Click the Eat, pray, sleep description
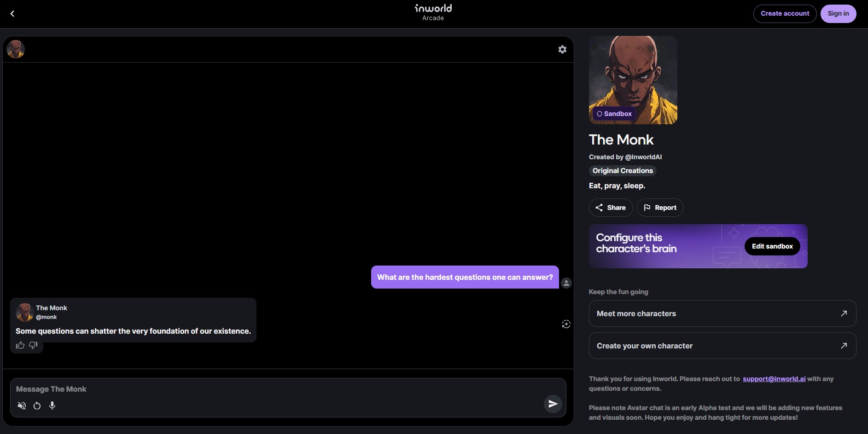Viewport: 868px width, 434px height. 617,186
